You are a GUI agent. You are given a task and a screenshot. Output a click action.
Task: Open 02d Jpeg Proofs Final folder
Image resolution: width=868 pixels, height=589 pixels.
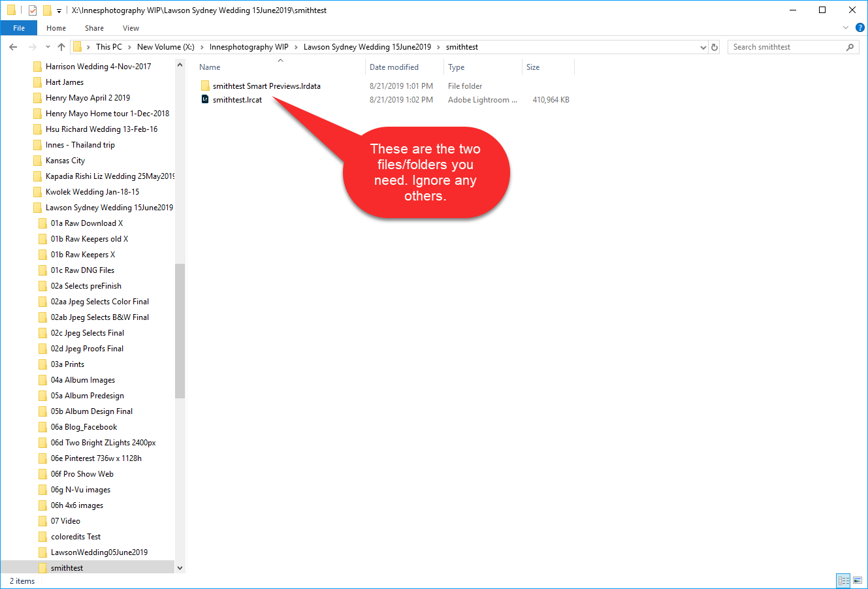click(87, 349)
